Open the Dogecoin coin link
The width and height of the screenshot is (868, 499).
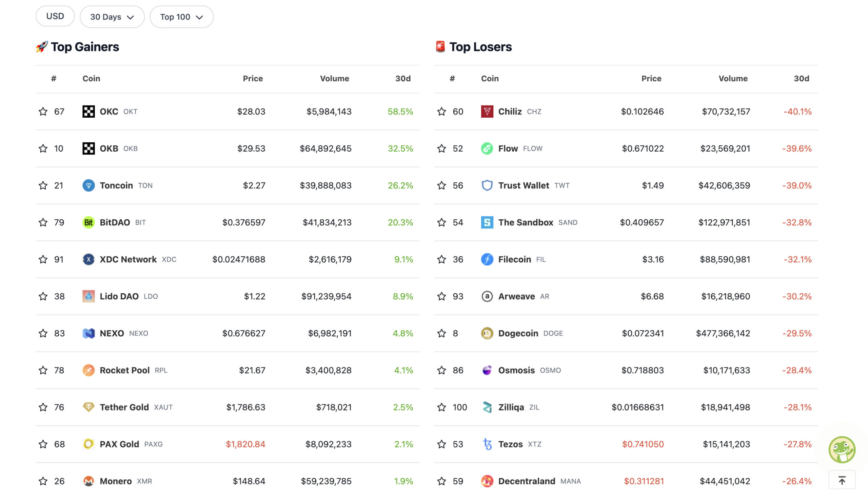(518, 334)
